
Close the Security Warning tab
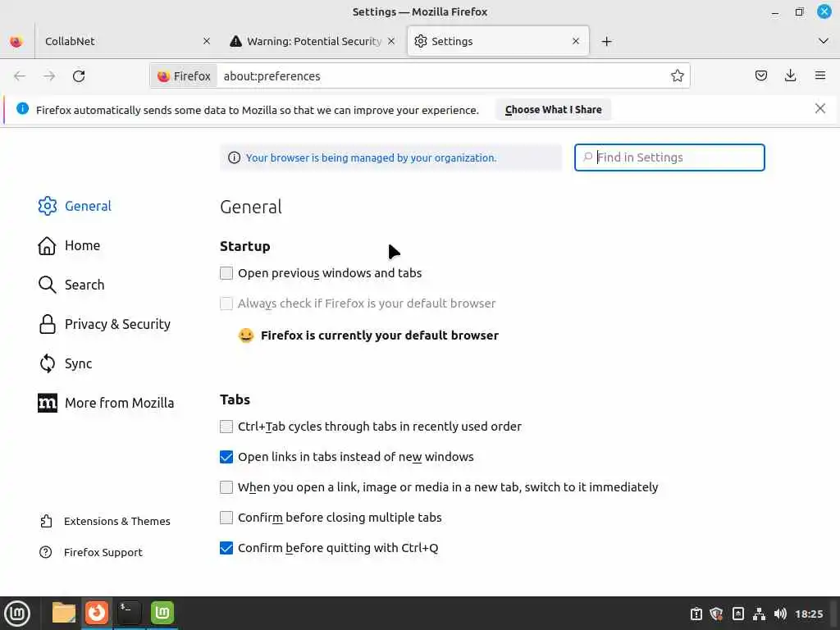pyautogui.click(x=391, y=41)
